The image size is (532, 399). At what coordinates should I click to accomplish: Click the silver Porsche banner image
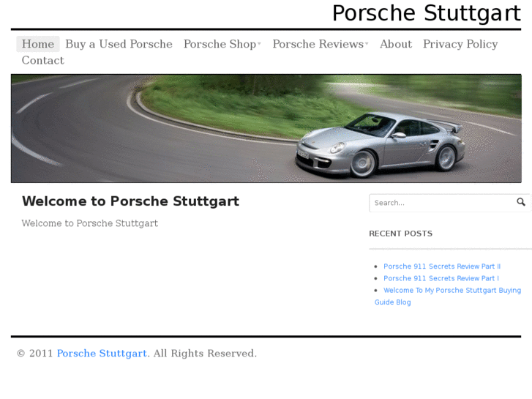pyautogui.click(x=266, y=128)
